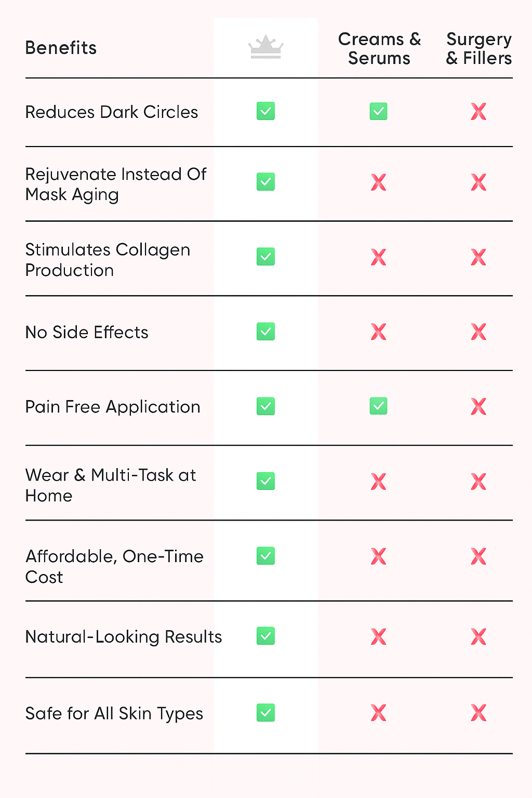Screen dimensions: 532x798
Task: Click green check for Creams Pain Free Application
Action: point(378,406)
